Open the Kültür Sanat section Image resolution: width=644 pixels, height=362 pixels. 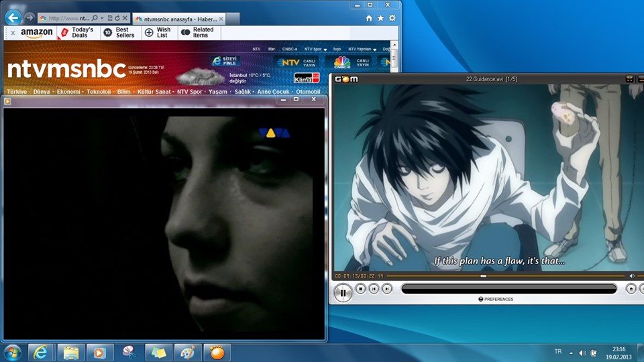point(154,92)
